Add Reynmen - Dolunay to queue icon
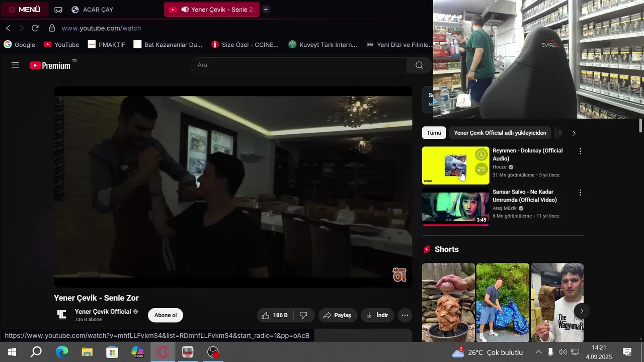644x362 pixels. click(481, 169)
